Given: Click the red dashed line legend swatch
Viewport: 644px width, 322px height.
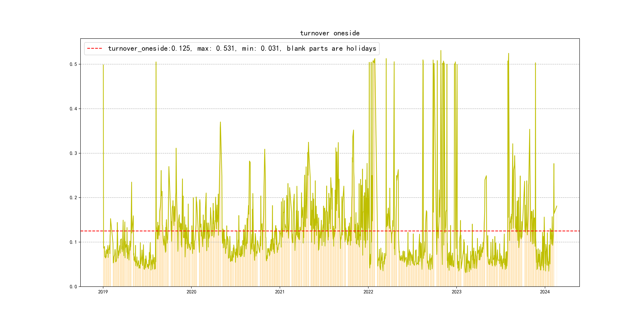Looking at the screenshot, I should click(94, 48).
